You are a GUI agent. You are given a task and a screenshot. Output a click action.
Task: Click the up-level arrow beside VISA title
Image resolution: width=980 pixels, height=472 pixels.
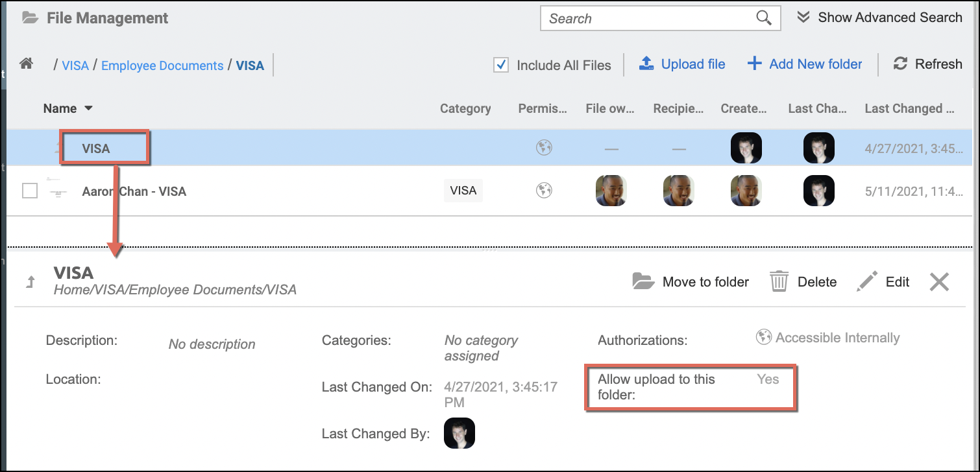(x=30, y=282)
